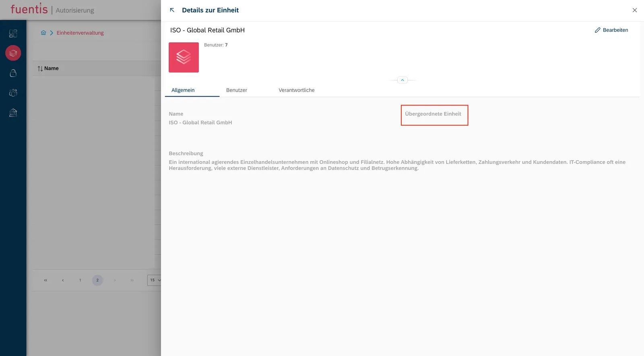644x356 pixels.
Task: Open the dashboard icon in sidebar
Action: point(13,33)
